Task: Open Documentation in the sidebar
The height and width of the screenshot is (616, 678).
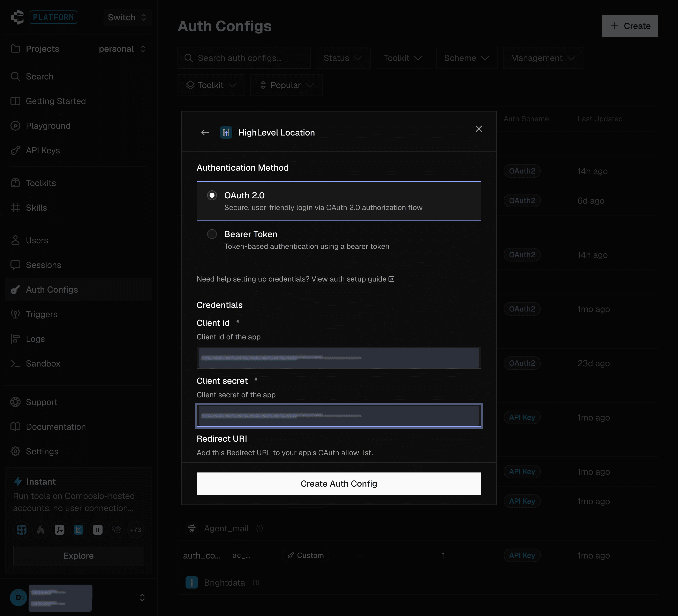Action: pos(79,427)
